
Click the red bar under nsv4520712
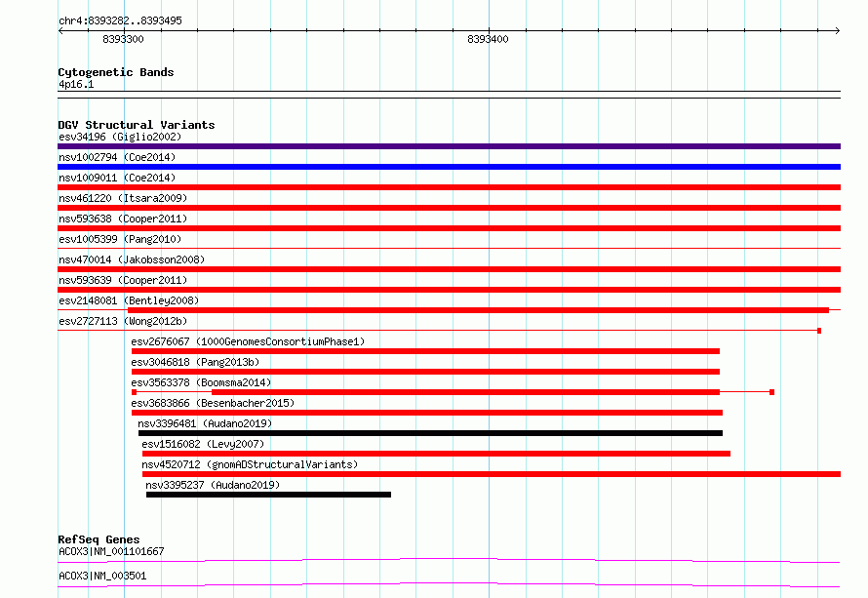click(492, 474)
